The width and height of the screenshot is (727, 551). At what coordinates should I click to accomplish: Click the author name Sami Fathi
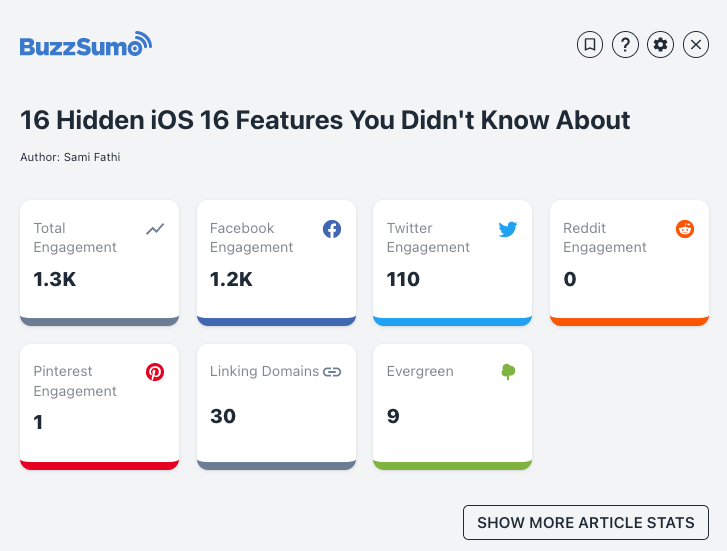(92, 157)
